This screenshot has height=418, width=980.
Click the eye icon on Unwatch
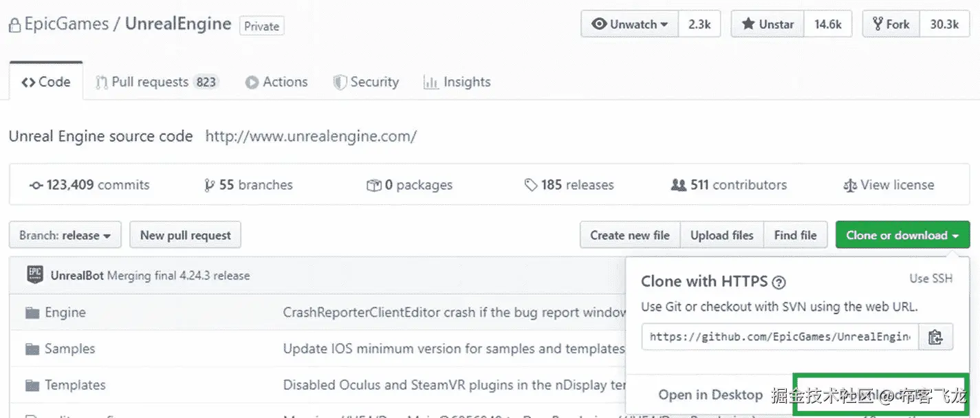(599, 24)
